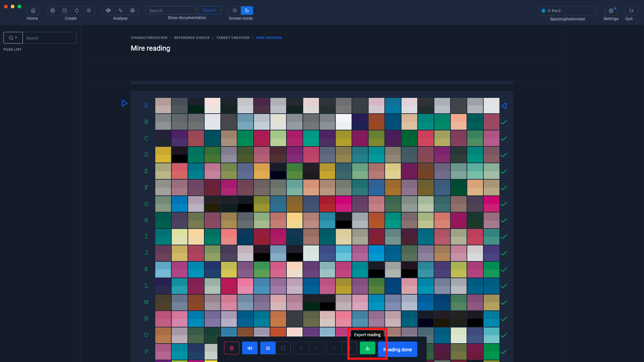The height and width of the screenshot is (362, 644).
Task: Click the Mire reading page title
Action: pyautogui.click(x=150, y=48)
